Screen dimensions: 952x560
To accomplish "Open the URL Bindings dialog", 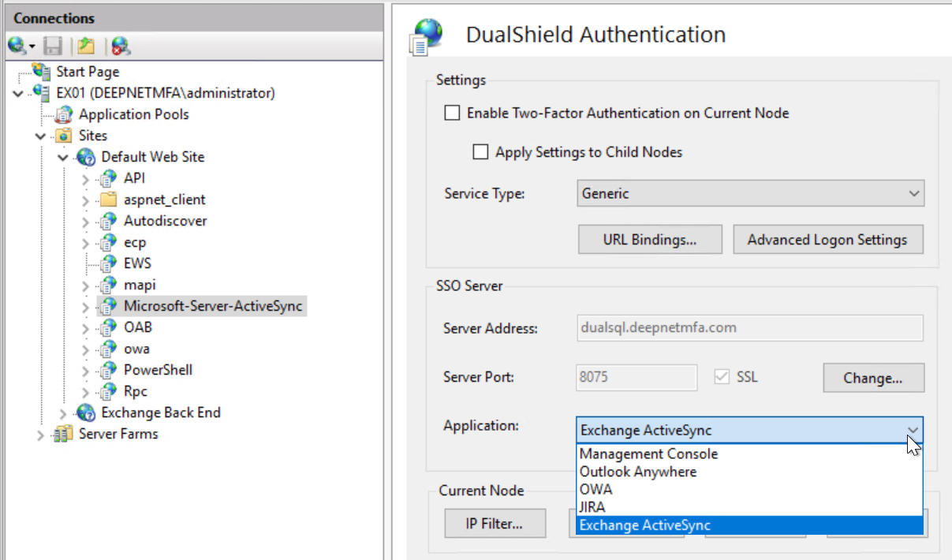I will pos(650,241).
